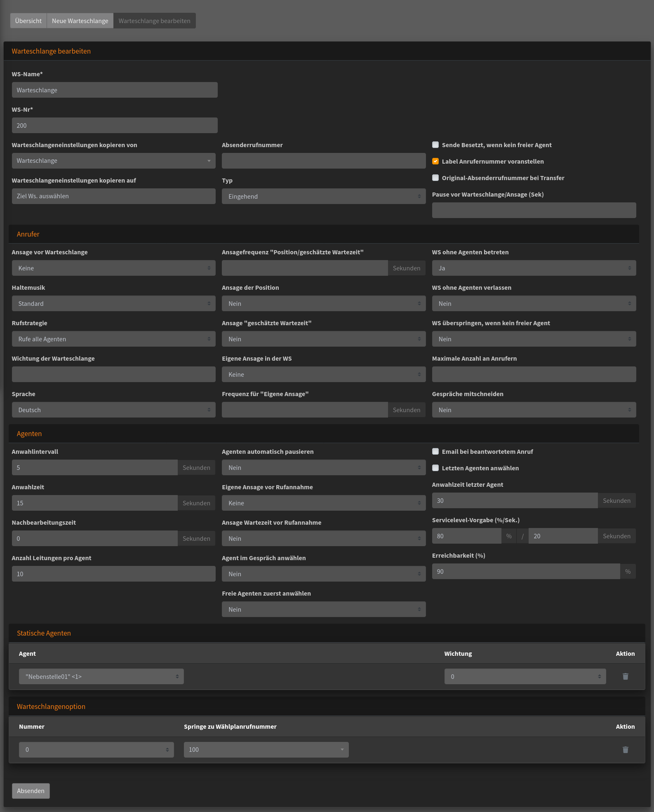Open the 'Springe zu Wählplanrufnummer' dropdown

point(266,750)
